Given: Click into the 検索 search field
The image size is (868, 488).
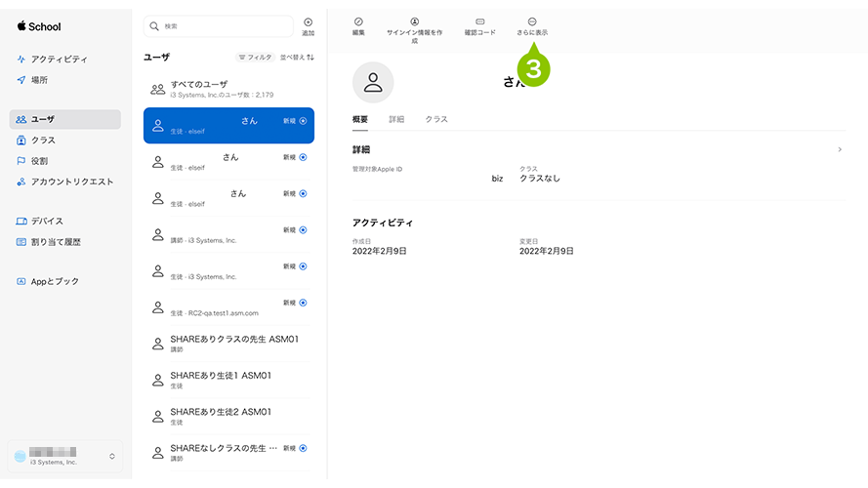Looking at the screenshot, I should click(219, 26).
